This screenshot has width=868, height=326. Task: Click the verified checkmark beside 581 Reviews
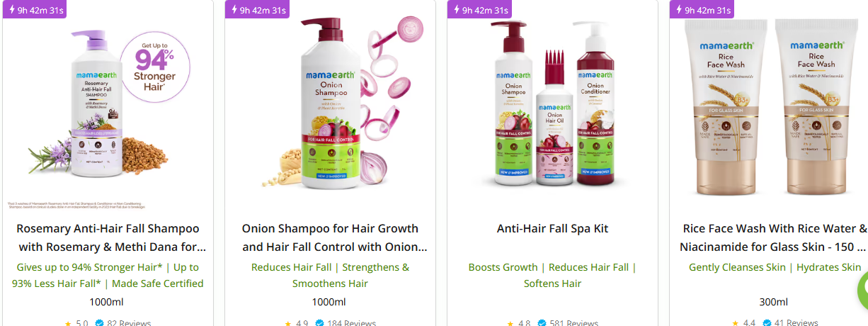(x=542, y=323)
